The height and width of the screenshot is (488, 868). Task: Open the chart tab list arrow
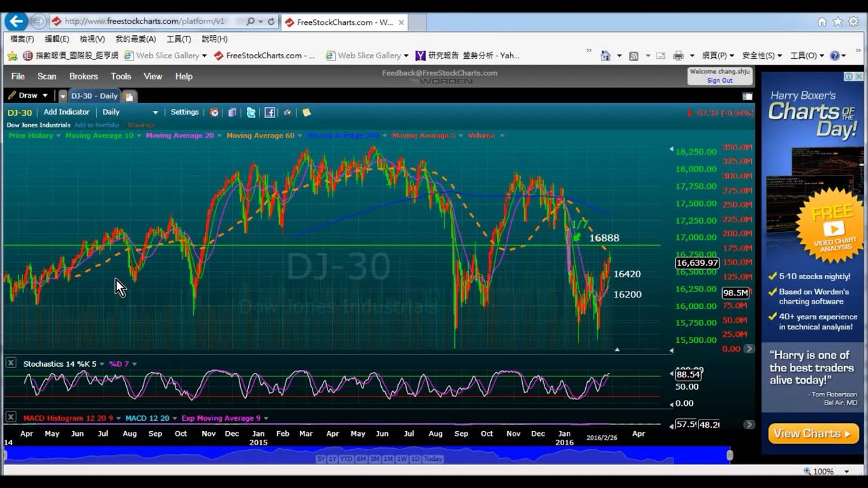63,96
